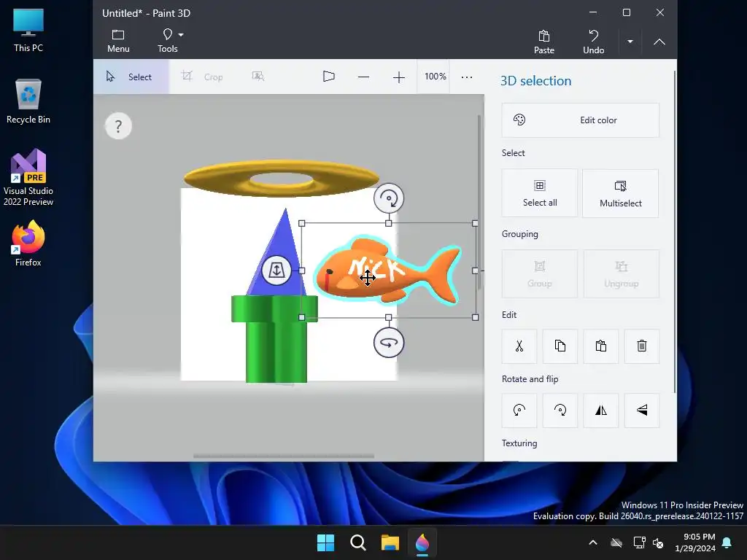Open taskbar Search
Viewport: 747px width, 560px height.
pos(357,542)
